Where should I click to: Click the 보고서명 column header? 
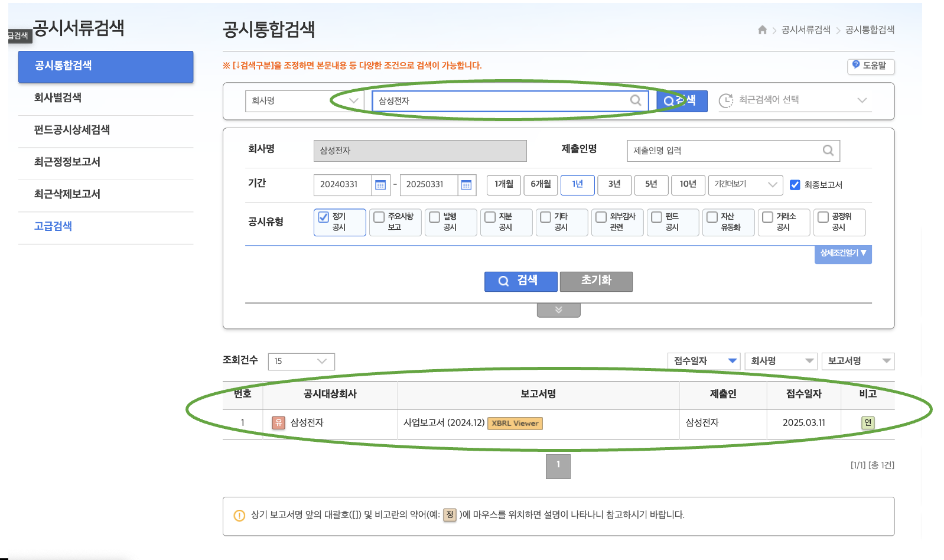(x=538, y=394)
